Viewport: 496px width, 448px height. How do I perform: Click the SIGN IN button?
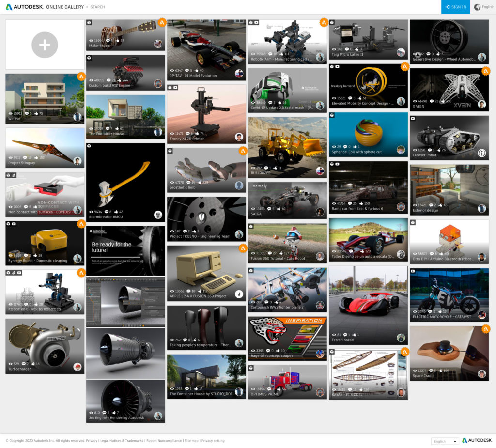pyautogui.click(x=455, y=7)
